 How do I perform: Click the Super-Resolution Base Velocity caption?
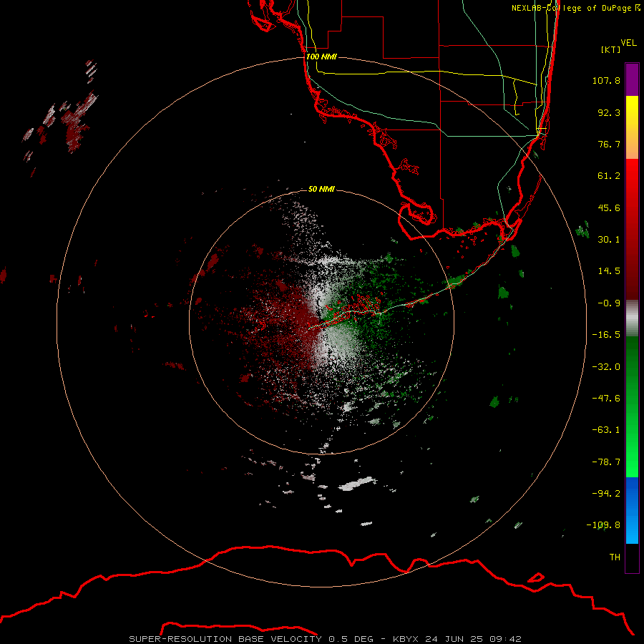coord(325,639)
